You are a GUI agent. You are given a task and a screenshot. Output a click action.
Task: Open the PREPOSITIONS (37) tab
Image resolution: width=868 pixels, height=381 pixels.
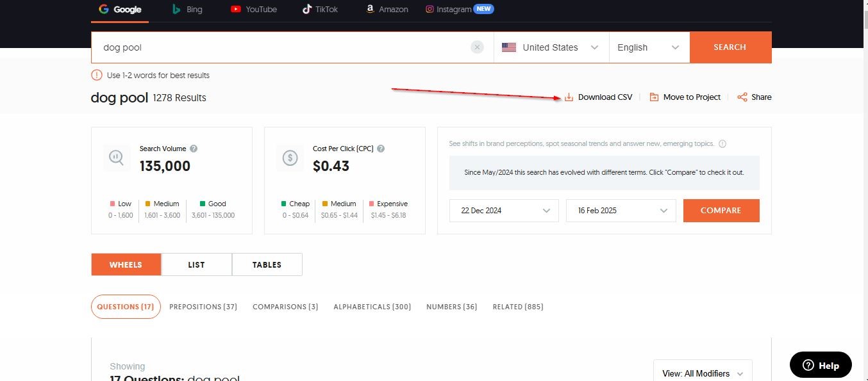[203, 307]
